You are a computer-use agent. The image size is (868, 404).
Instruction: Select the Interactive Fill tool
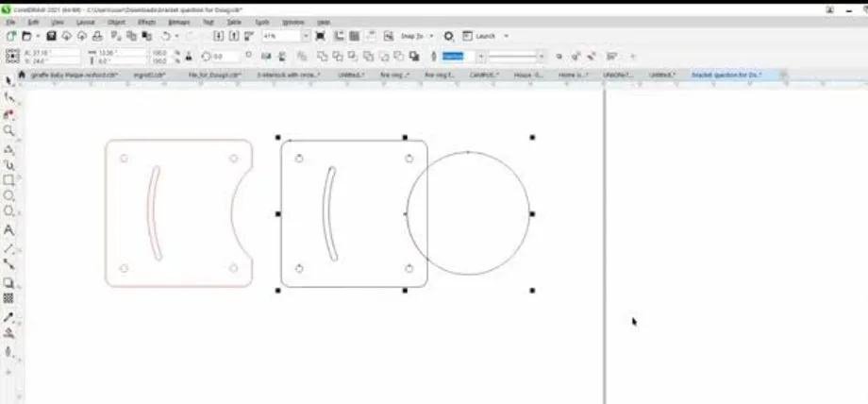pyautogui.click(x=8, y=333)
